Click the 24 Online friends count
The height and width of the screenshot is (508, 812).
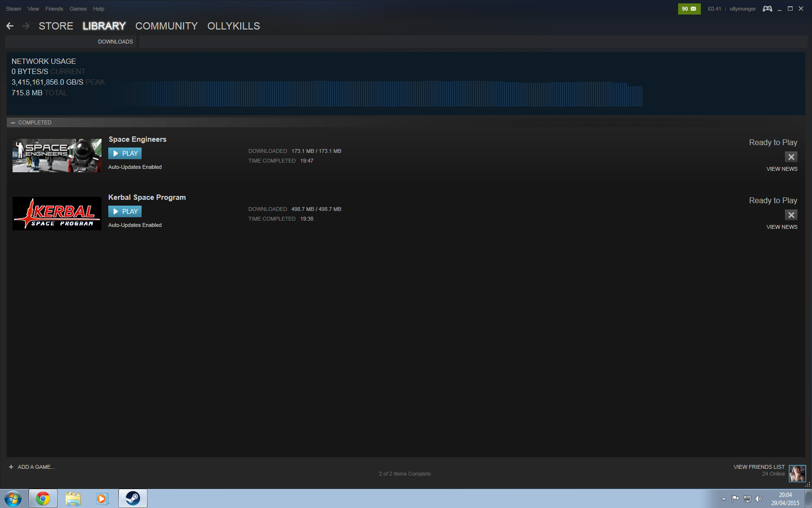(x=773, y=474)
